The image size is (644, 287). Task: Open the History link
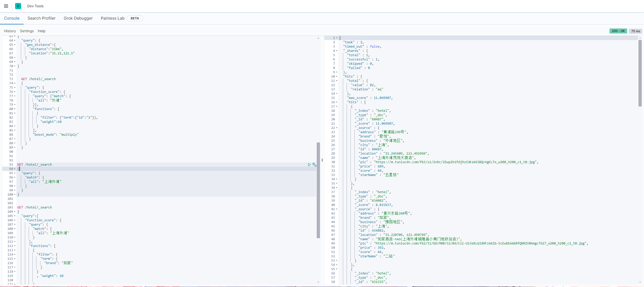(x=10, y=31)
